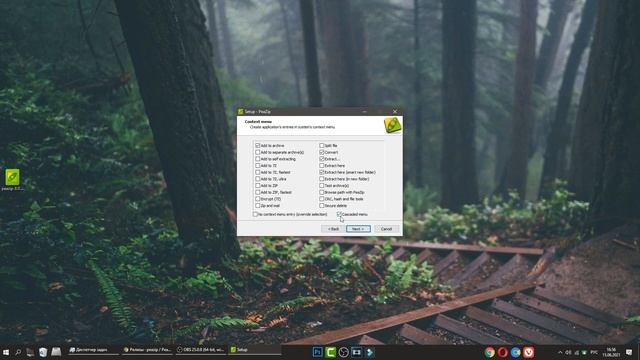The width and height of the screenshot is (640, 360).
Task: Minimize the Setup - PeaZip window
Action: pyautogui.click(x=364, y=111)
